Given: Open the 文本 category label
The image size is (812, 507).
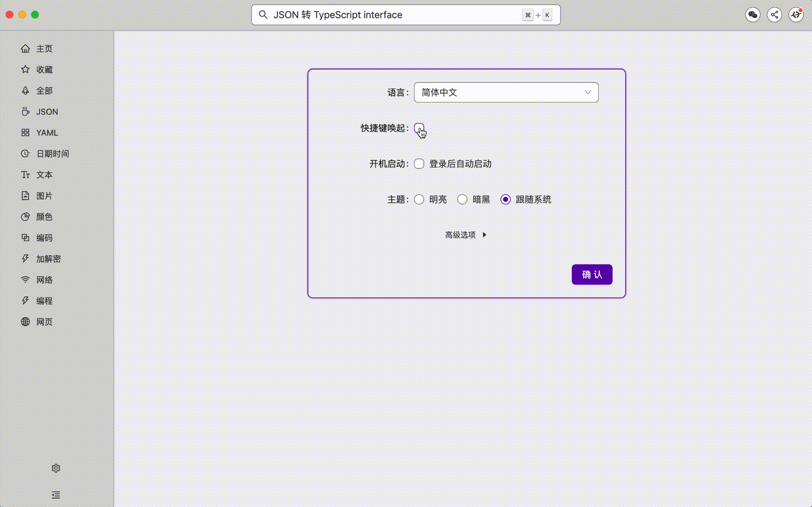Looking at the screenshot, I should coord(45,175).
